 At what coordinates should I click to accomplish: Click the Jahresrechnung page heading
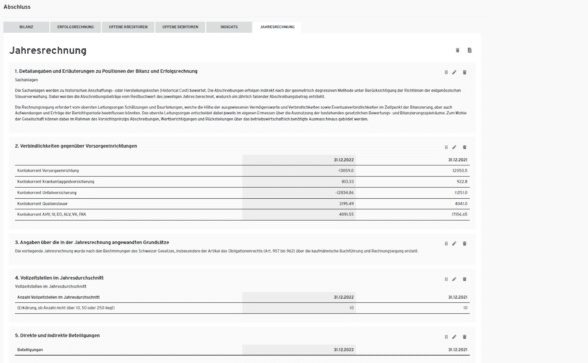pos(48,51)
